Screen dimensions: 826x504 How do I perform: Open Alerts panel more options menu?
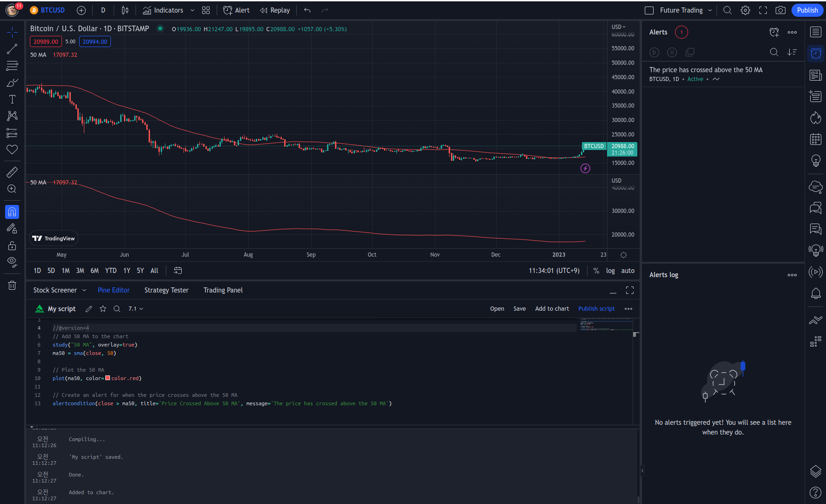point(792,32)
